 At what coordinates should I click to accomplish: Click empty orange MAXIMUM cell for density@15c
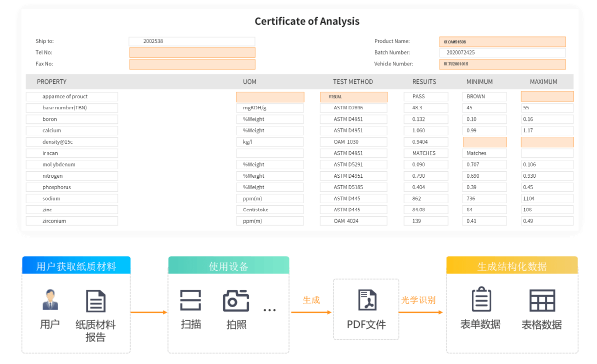(x=547, y=142)
